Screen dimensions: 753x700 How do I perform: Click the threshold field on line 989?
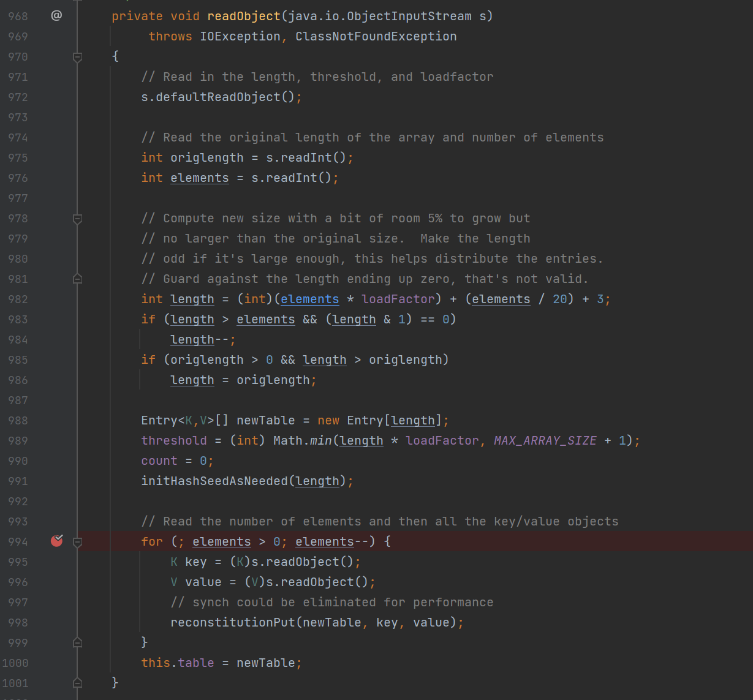click(174, 440)
